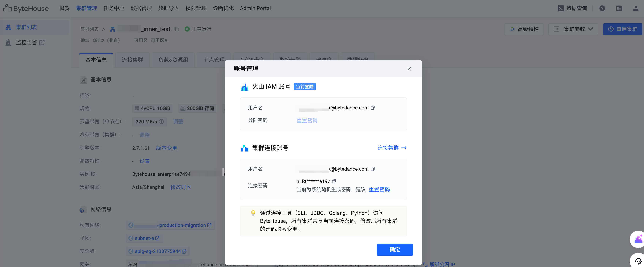The image size is (644, 267).
Task: Open the 数据管理 menu
Action: click(141, 8)
